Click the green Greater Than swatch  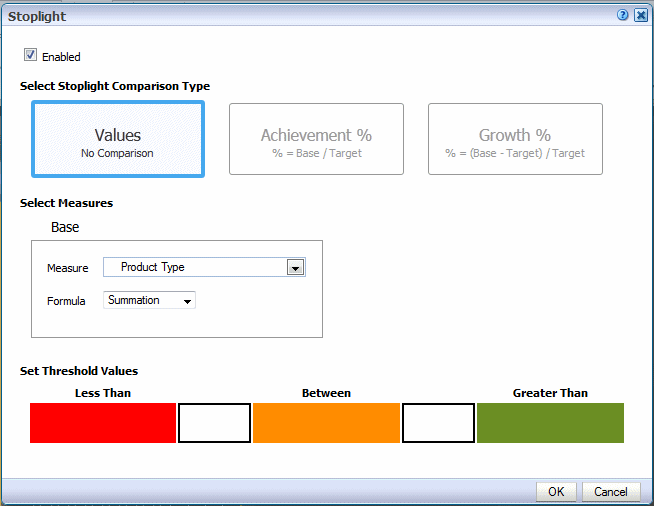550,423
